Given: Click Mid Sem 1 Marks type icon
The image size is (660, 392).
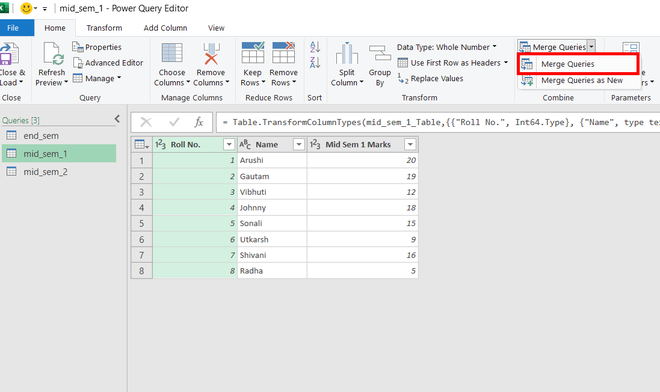Looking at the screenshot, I should (315, 144).
